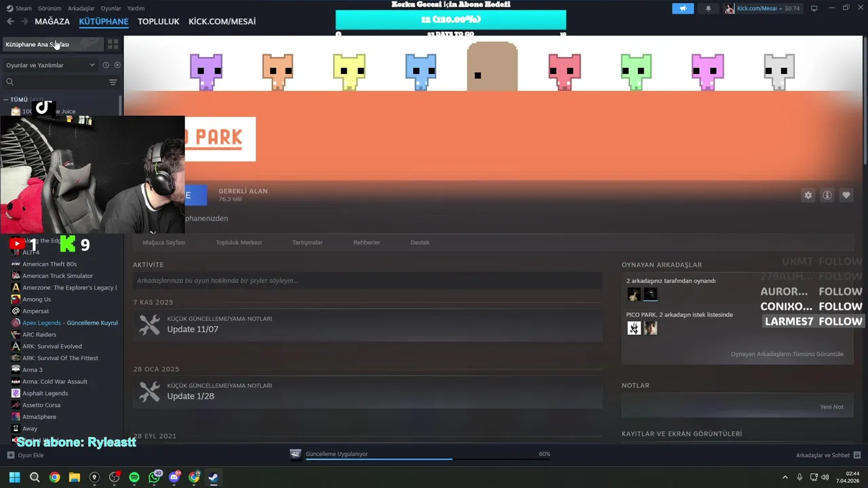Open the game settings gear icon
Viewport: 868px width, 488px height.
808,195
